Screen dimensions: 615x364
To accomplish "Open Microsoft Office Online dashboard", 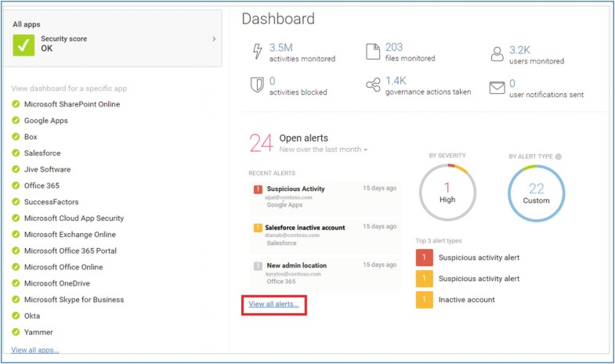I will click(63, 267).
